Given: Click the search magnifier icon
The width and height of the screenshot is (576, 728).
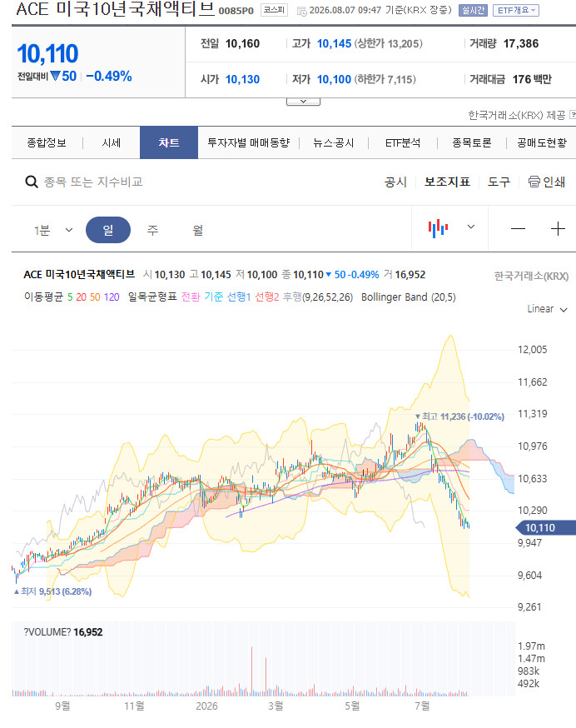Looking at the screenshot, I should coord(32,182).
